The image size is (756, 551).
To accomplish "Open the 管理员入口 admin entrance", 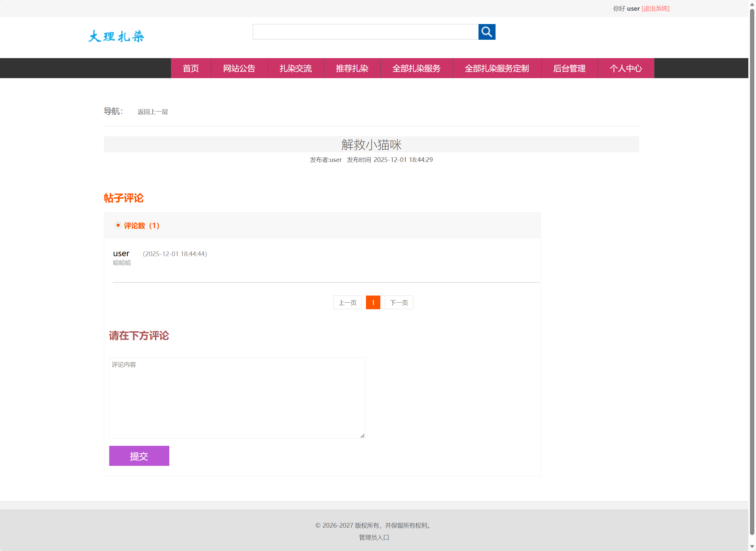I will pyautogui.click(x=374, y=538).
